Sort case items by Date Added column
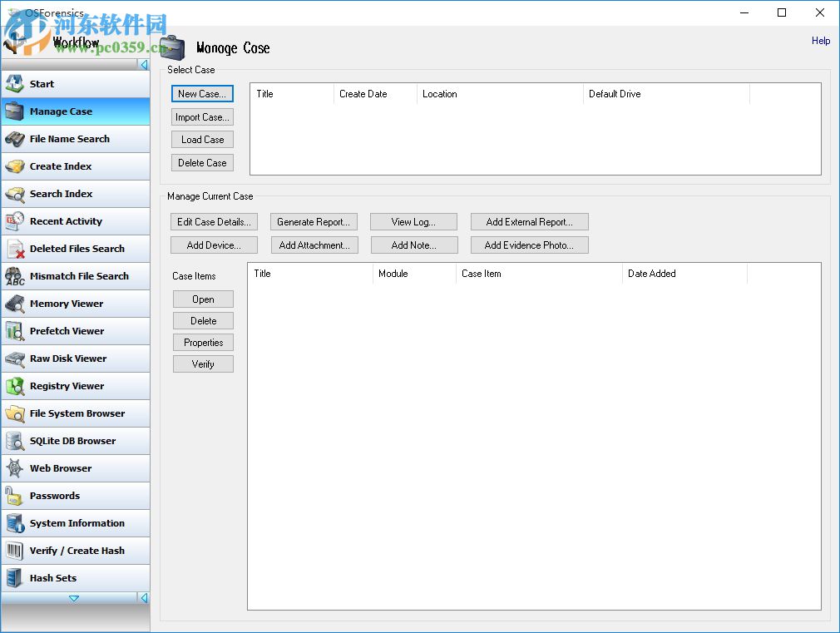The height and width of the screenshot is (633, 840). pos(684,274)
